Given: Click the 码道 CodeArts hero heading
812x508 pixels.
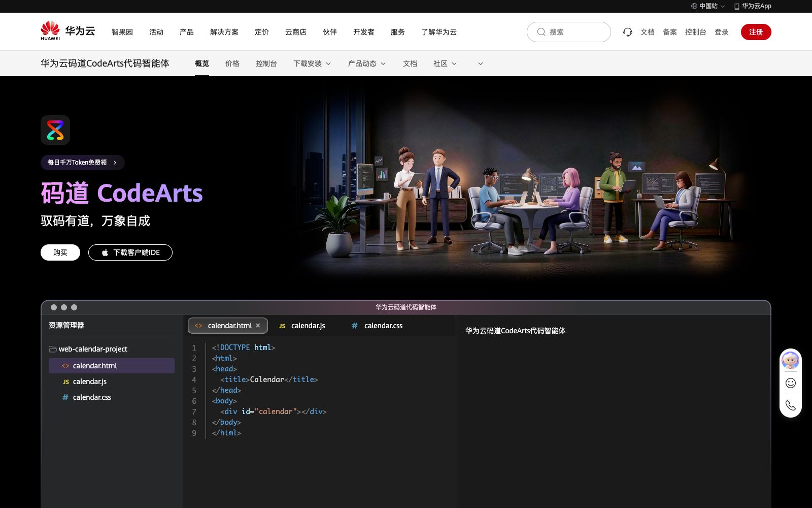Looking at the screenshot, I should click(122, 193).
